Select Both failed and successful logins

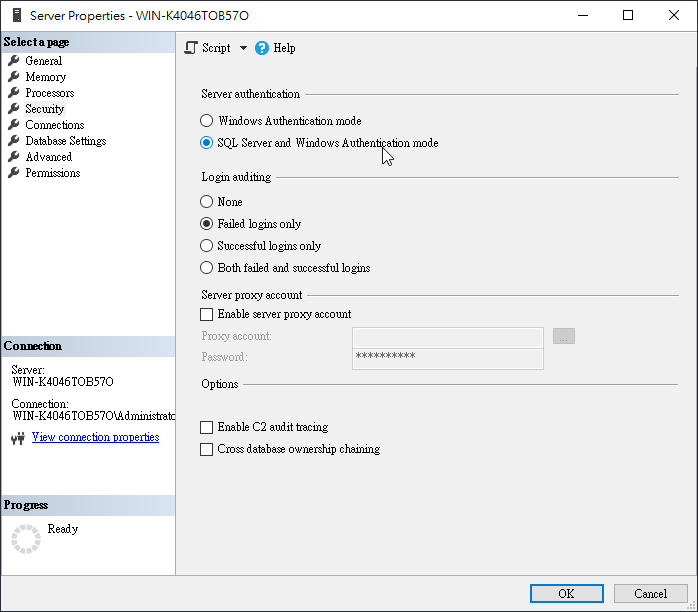285,267
